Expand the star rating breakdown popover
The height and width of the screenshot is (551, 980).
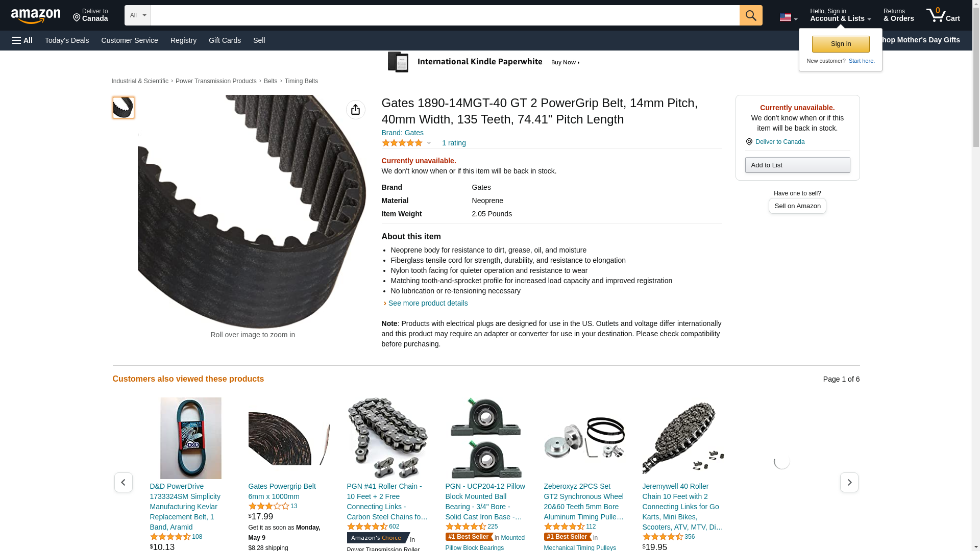407,143
